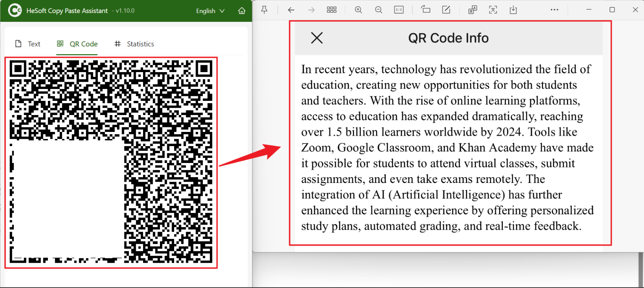Show image at 1:1 actual size
The height and width of the screenshot is (288, 644).
coord(399,10)
